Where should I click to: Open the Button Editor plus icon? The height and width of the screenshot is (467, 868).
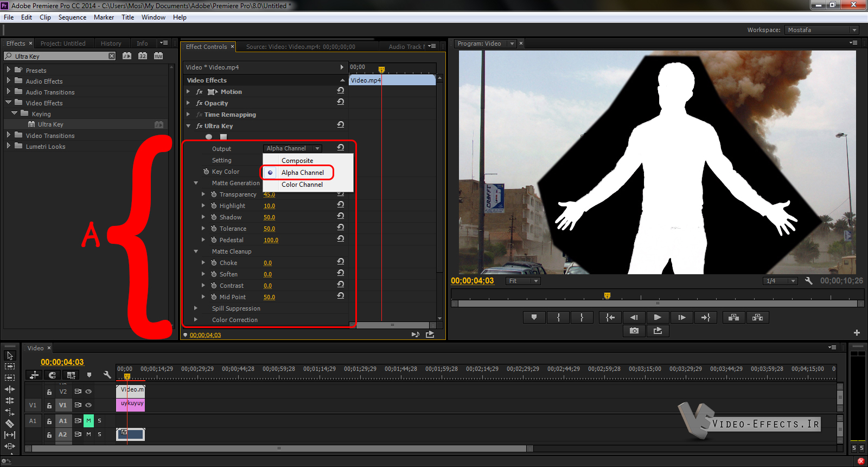[x=857, y=332]
